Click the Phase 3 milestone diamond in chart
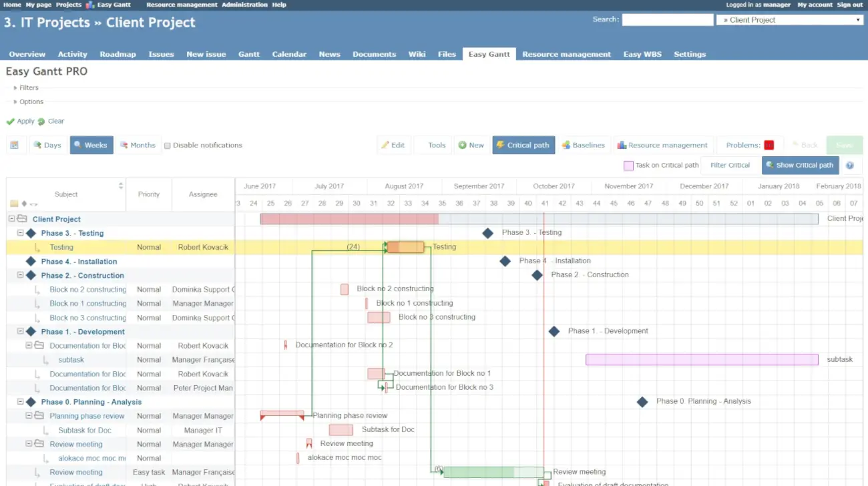Viewport: 868px width, 486px height. click(488, 233)
